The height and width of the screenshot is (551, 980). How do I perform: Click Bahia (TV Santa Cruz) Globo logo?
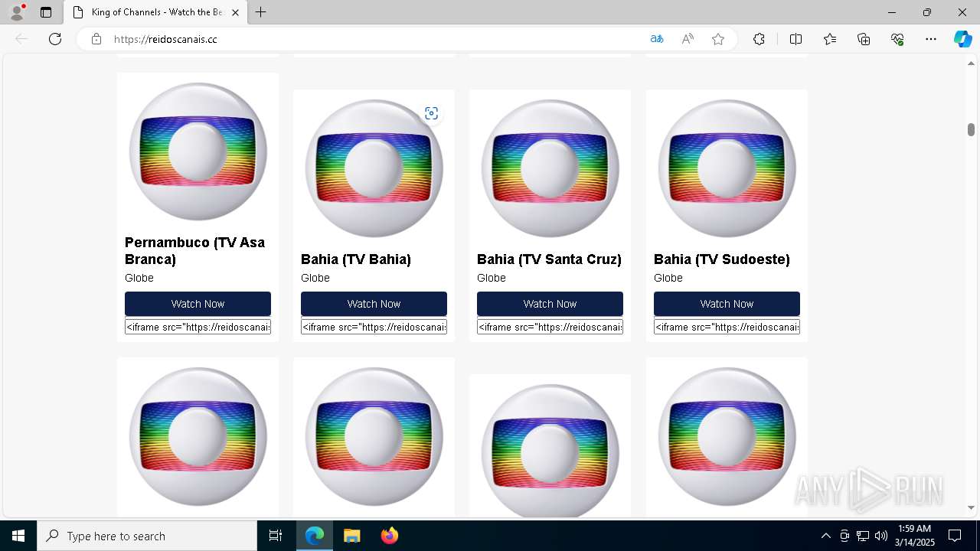coord(550,168)
